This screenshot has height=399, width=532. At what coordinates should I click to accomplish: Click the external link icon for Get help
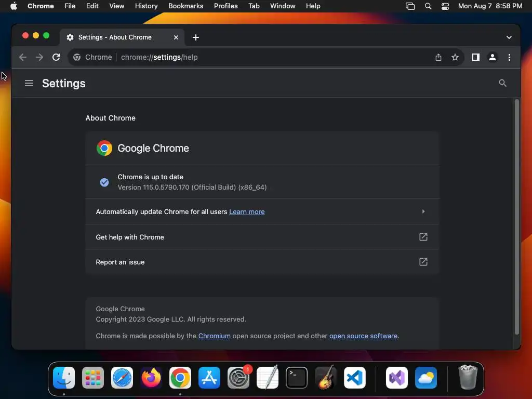point(423,237)
